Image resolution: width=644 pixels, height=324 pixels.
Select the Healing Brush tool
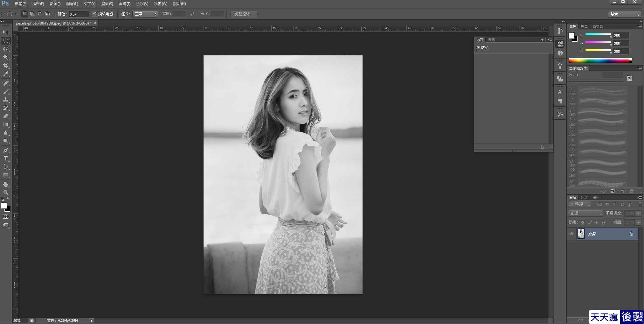coord(6,83)
